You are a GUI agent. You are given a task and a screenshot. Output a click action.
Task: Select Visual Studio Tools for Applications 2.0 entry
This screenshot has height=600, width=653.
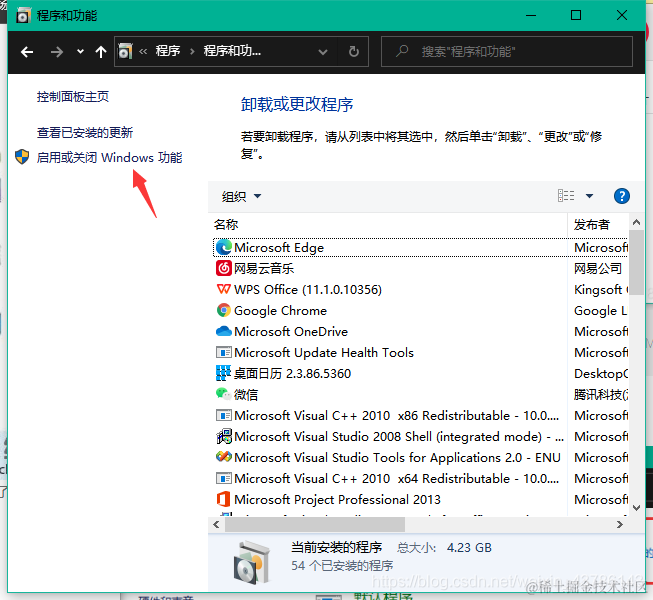(x=397, y=458)
